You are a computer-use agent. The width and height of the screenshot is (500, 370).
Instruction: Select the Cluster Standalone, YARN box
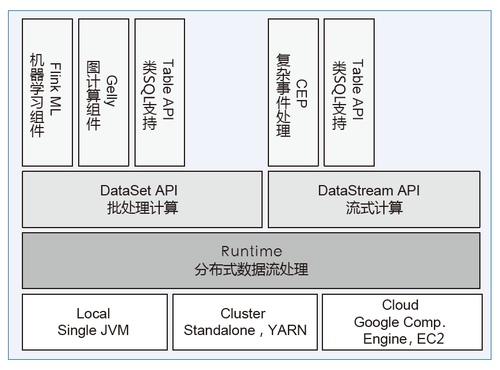coord(245,322)
